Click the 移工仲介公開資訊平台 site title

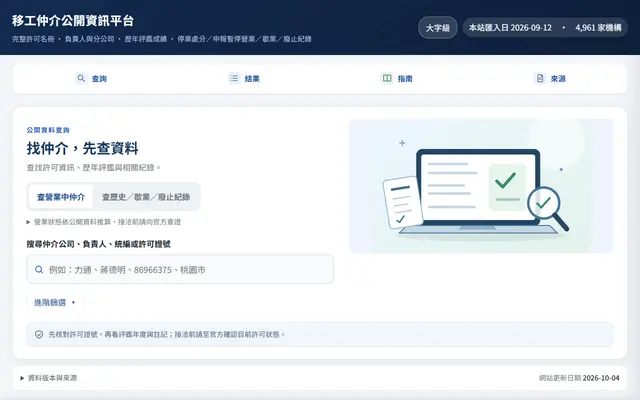click(x=73, y=20)
